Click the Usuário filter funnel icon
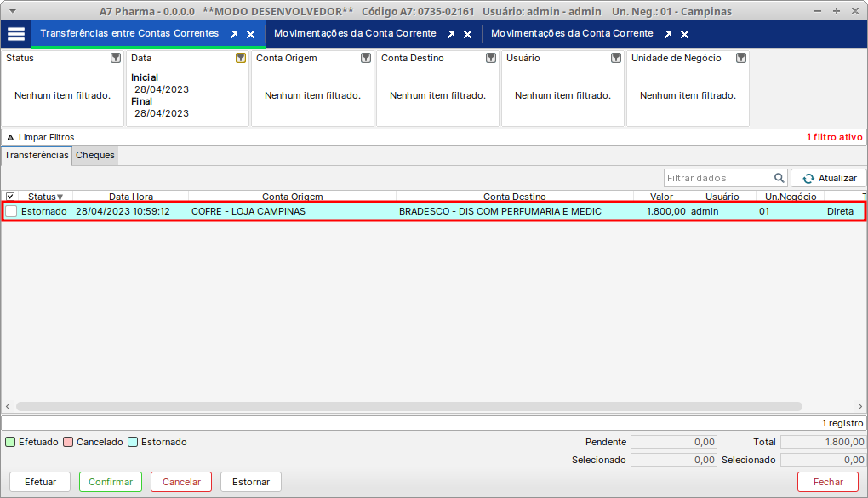 [616, 58]
